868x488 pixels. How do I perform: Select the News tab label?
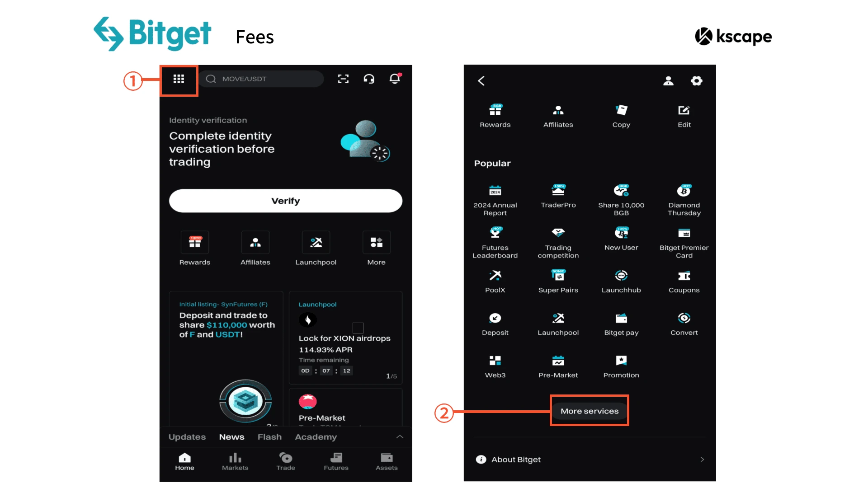click(x=232, y=437)
